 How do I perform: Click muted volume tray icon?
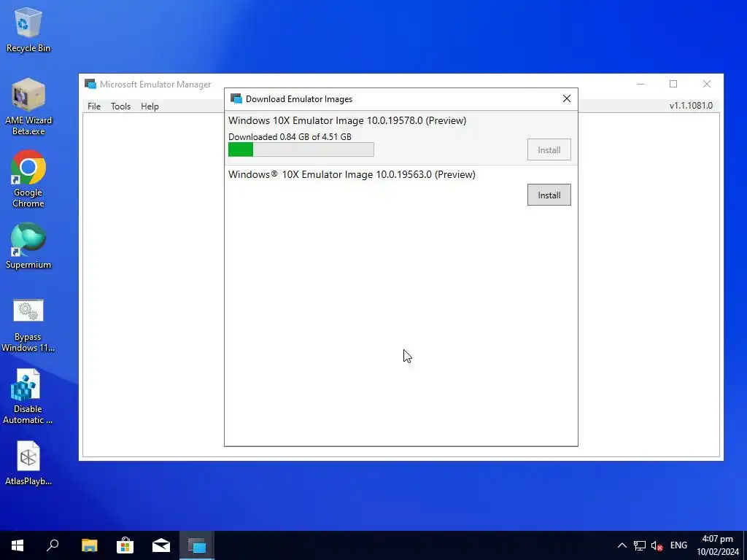tap(657, 545)
